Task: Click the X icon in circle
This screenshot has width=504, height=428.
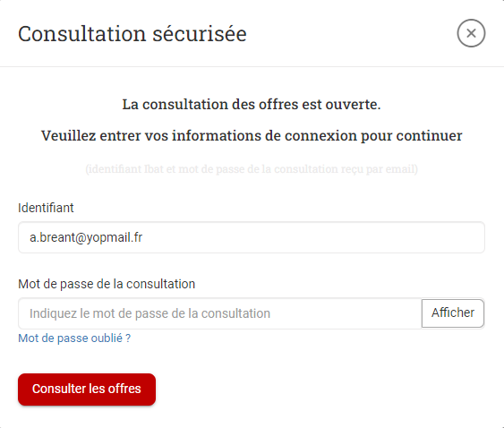Action: [471, 33]
